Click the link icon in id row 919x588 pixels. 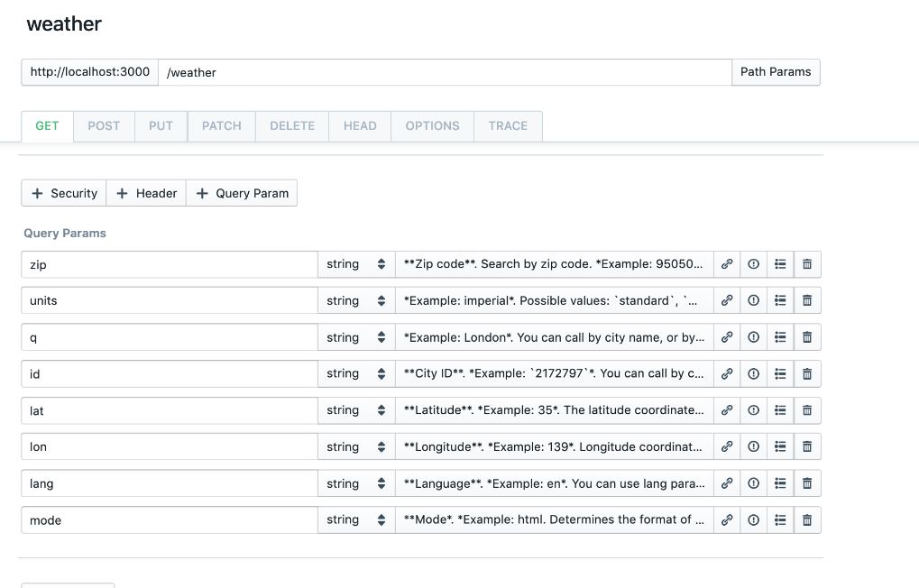(727, 374)
